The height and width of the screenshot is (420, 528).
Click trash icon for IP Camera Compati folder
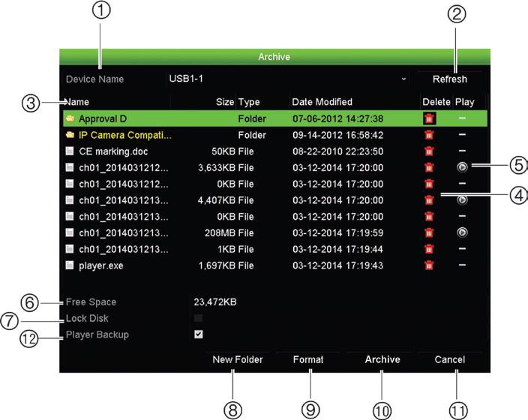coord(429,135)
